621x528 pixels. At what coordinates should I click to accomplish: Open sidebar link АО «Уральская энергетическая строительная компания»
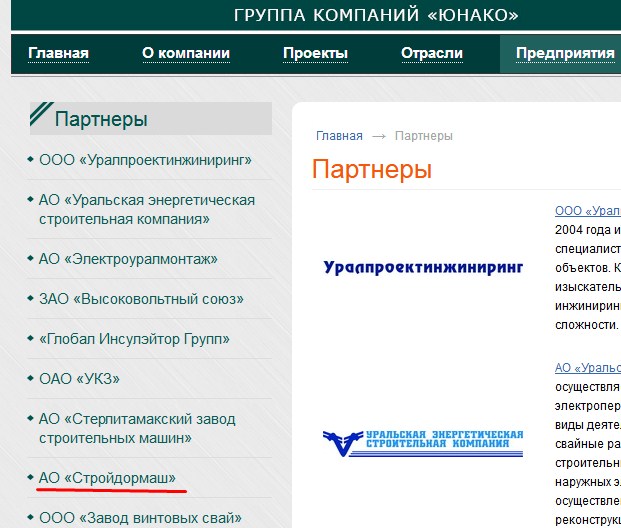(147, 210)
